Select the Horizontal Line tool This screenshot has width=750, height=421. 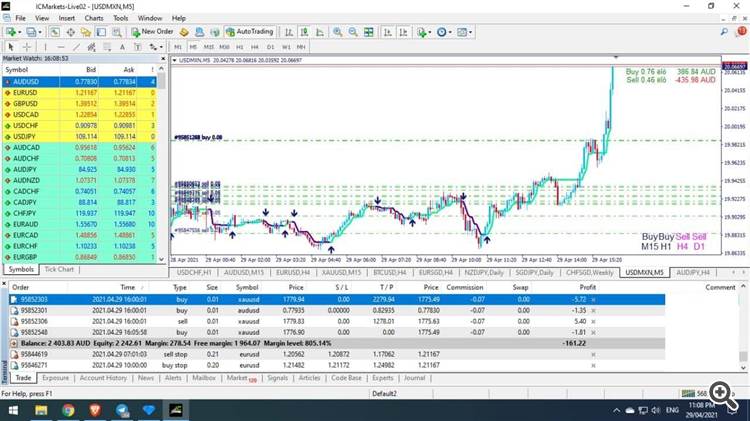61,47
